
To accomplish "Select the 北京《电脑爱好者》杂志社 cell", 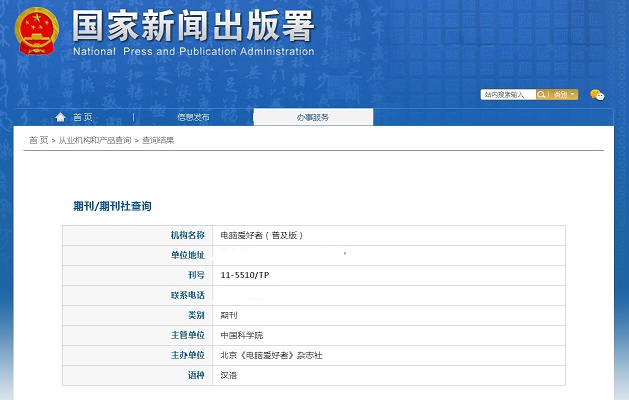I will (271, 355).
